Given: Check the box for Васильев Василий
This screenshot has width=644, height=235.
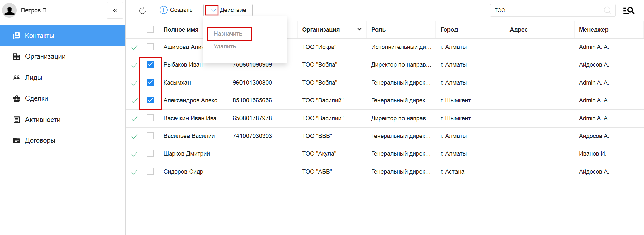Looking at the screenshot, I should coord(150,136).
